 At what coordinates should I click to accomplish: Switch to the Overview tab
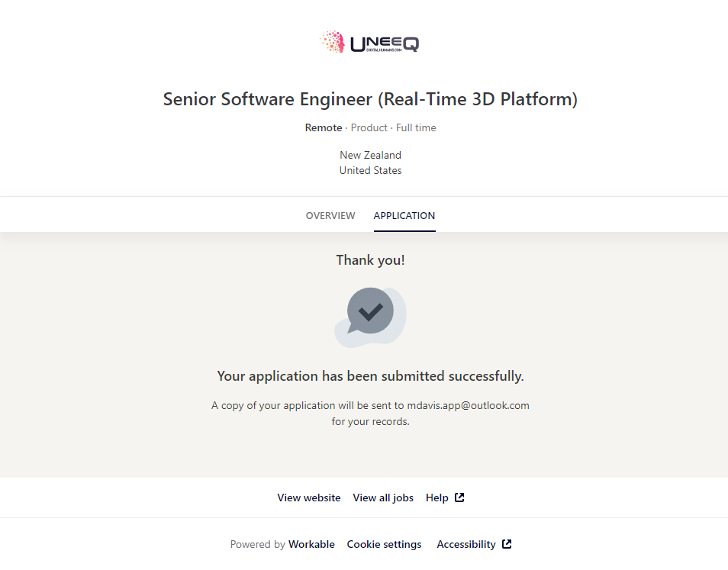pos(330,216)
